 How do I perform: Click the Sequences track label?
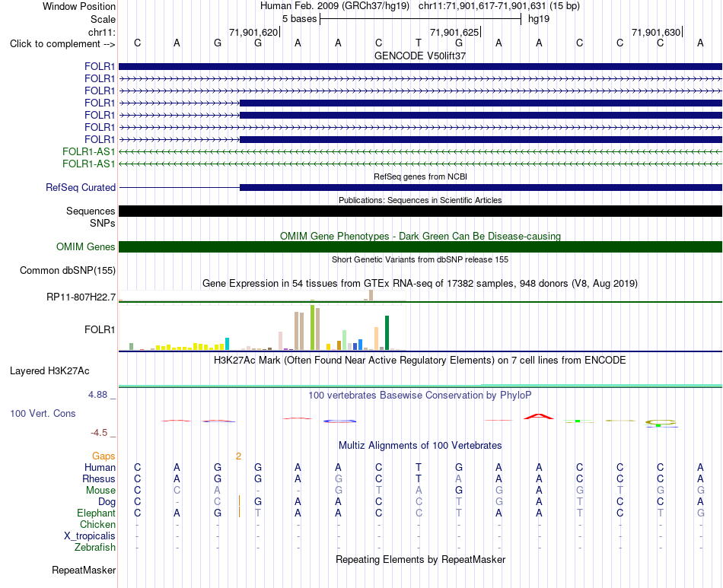[x=91, y=211]
